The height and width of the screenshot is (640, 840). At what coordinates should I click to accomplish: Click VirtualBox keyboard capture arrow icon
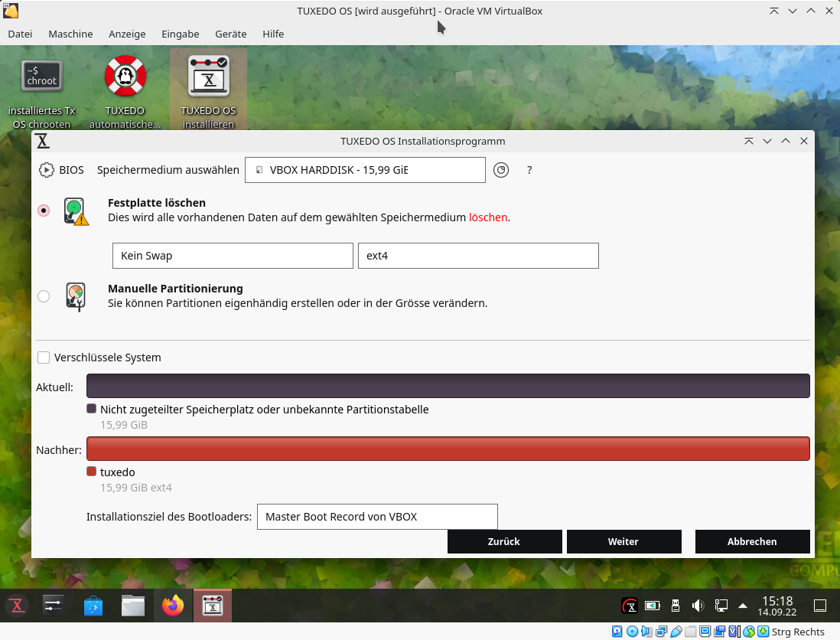coord(763,632)
